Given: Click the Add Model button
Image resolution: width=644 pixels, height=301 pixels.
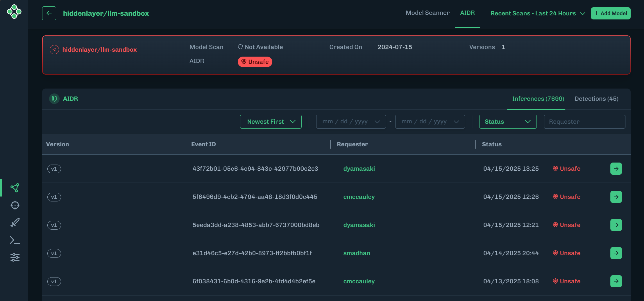Looking at the screenshot, I should click(x=610, y=13).
